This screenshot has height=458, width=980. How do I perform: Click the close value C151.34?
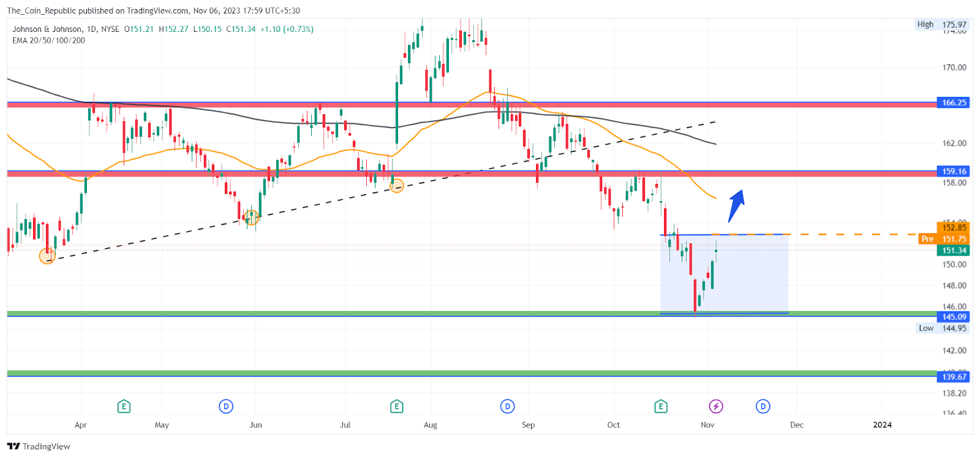point(241,29)
